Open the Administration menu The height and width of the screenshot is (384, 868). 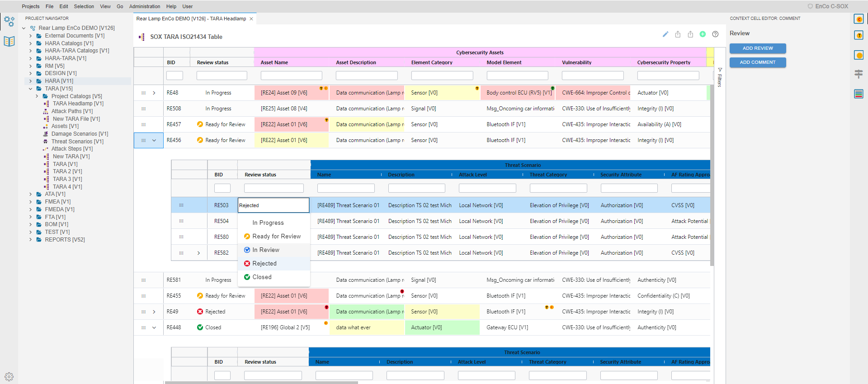pyautogui.click(x=144, y=6)
